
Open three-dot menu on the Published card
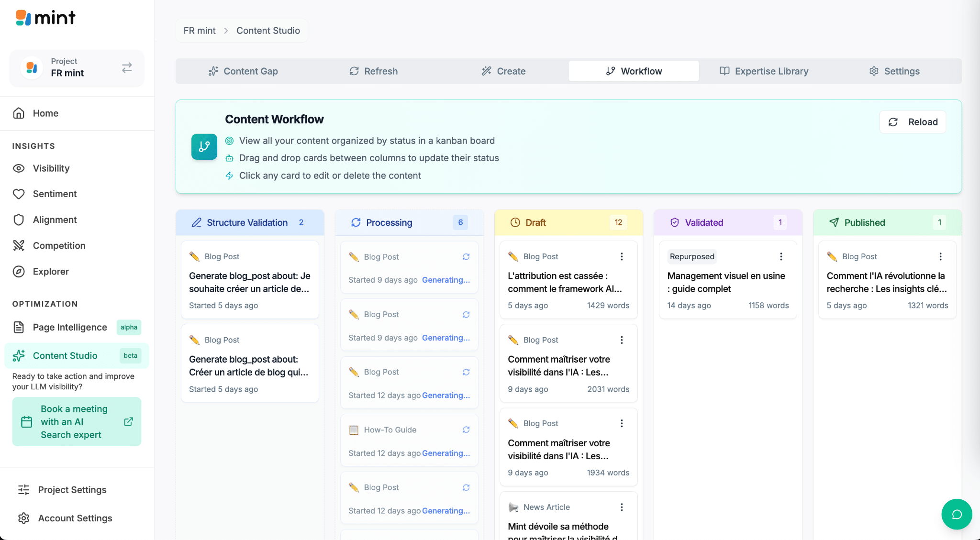coord(940,257)
